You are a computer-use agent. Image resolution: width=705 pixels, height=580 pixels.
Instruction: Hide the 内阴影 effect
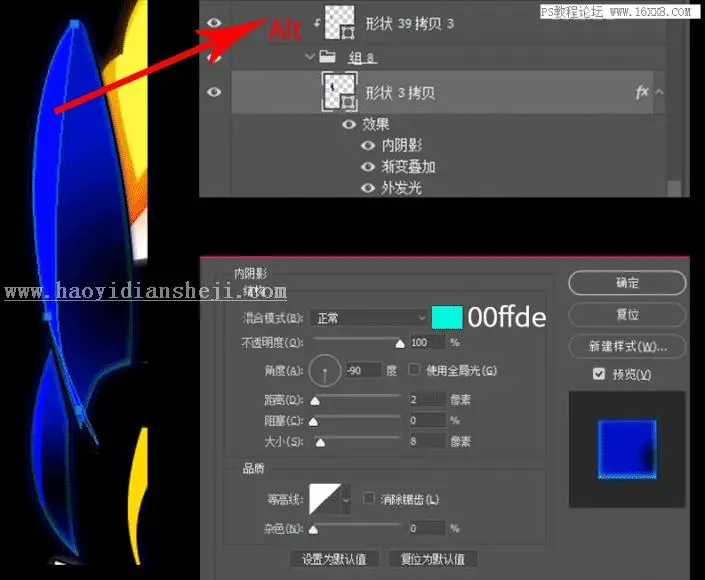click(x=368, y=146)
